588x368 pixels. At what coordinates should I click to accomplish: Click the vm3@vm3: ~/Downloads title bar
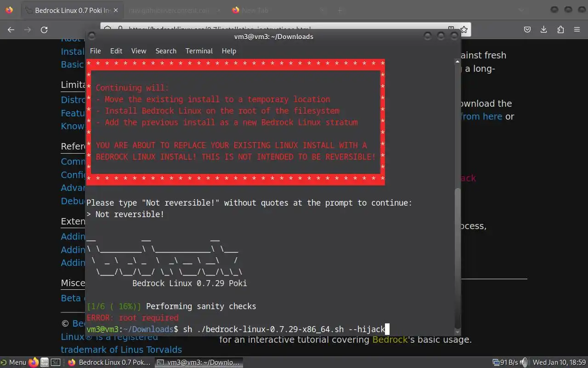click(273, 36)
